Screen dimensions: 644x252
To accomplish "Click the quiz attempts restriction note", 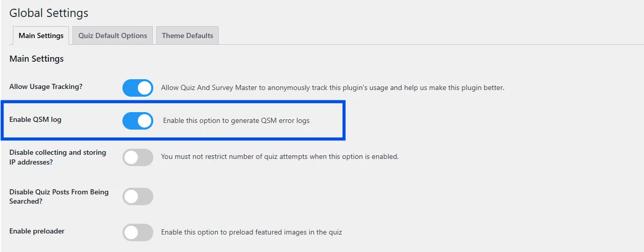I will pyautogui.click(x=280, y=156).
